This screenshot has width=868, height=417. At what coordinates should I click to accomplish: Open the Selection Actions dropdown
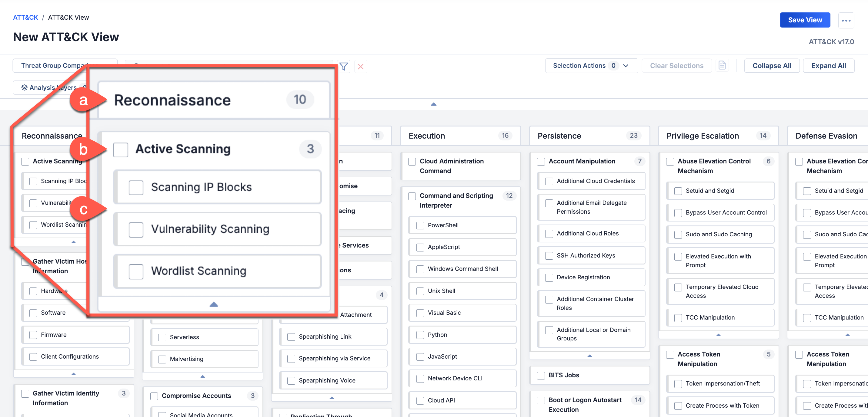tap(591, 66)
